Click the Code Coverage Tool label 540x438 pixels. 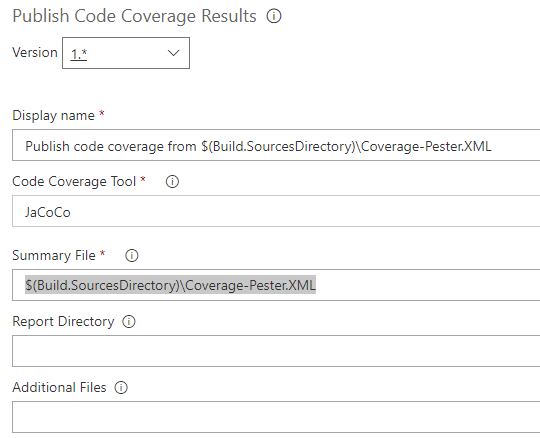tap(74, 181)
